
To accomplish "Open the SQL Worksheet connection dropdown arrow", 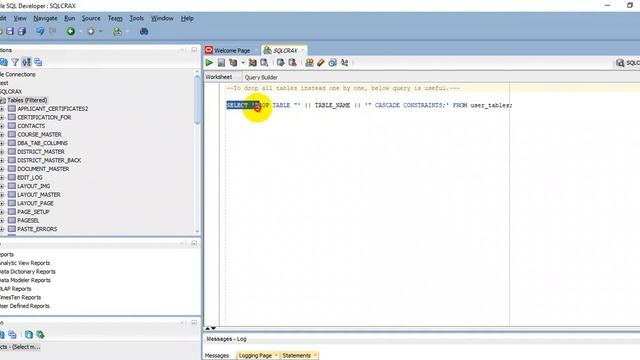I will (x=127, y=31).
